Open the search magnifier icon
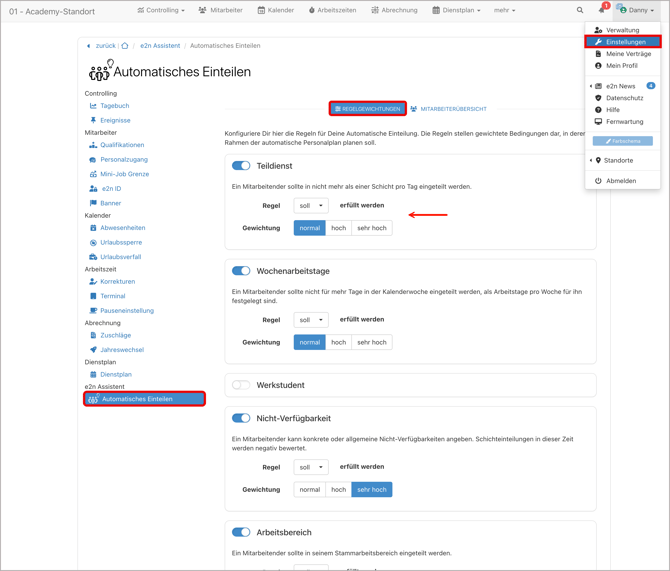Screen dimensions: 670x571 (x=579, y=10)
